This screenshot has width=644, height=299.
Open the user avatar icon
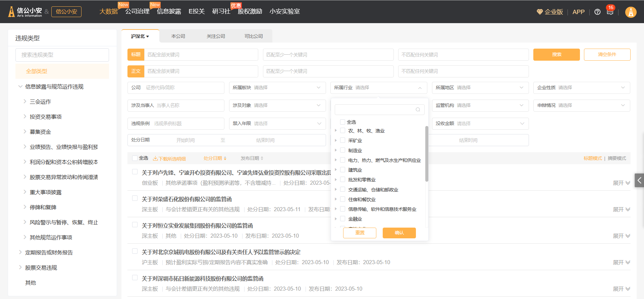[631, 12]
